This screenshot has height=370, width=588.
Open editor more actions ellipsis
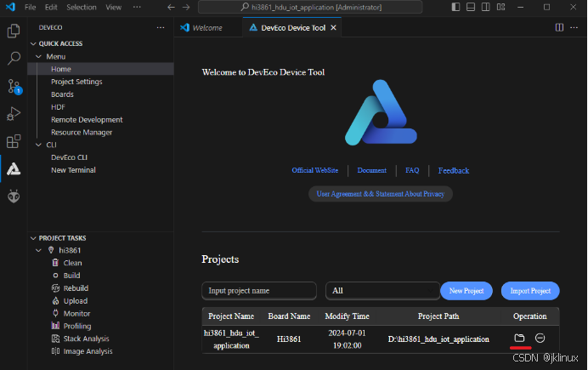574,27
